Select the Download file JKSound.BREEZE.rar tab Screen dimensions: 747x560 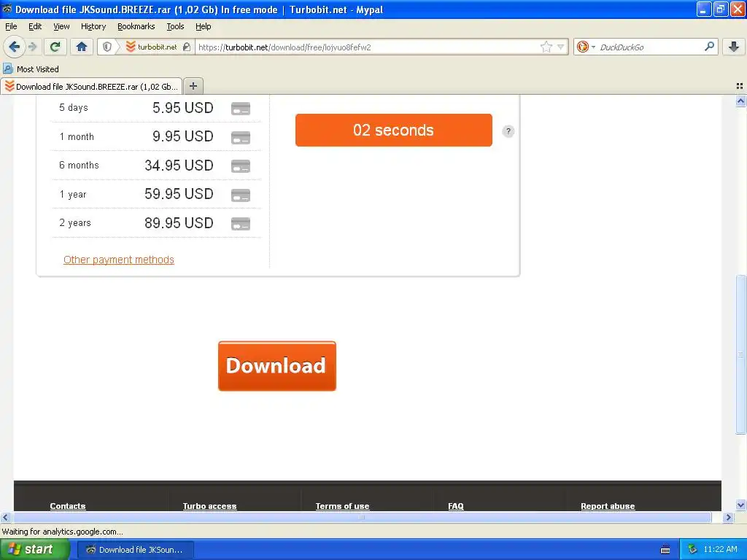coord(91,86)
